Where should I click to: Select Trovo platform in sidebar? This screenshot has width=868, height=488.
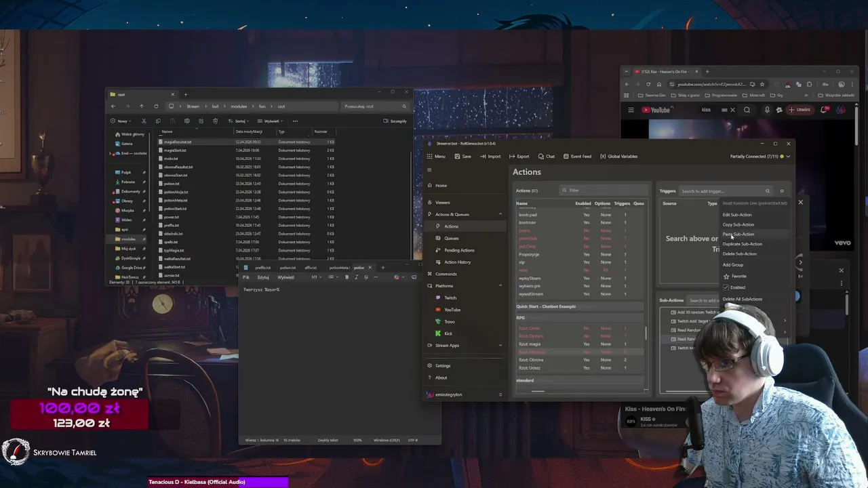pyautogui.click(x=449, y=321)
